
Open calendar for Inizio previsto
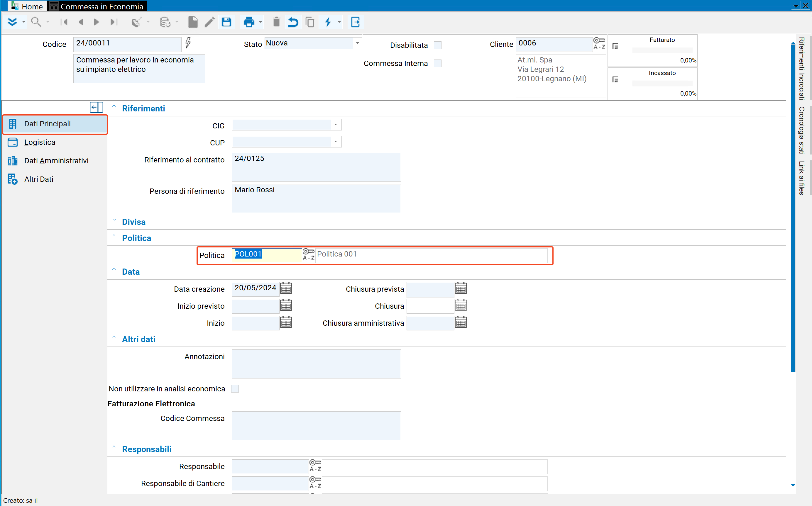[286, 305]
